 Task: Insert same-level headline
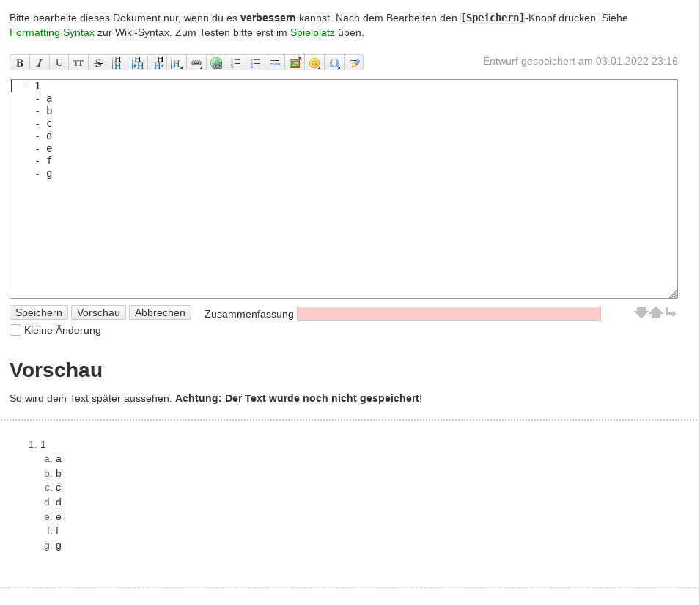(118, 63)
